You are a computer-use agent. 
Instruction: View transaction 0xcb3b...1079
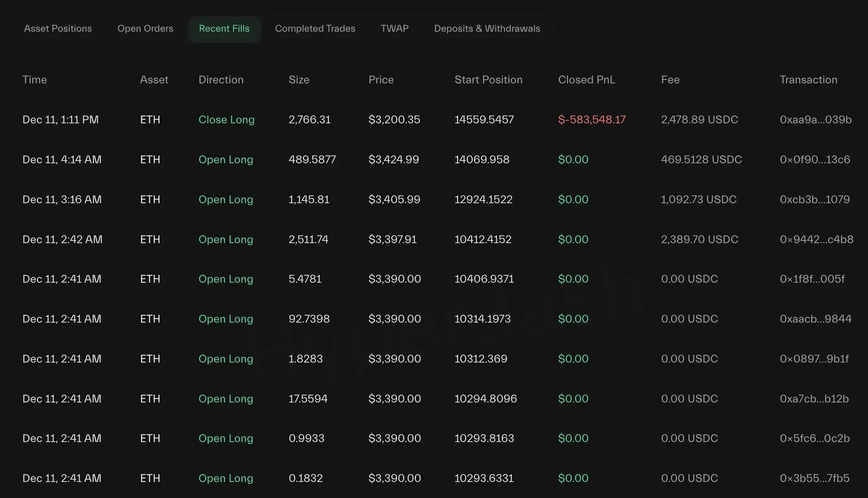814,200
